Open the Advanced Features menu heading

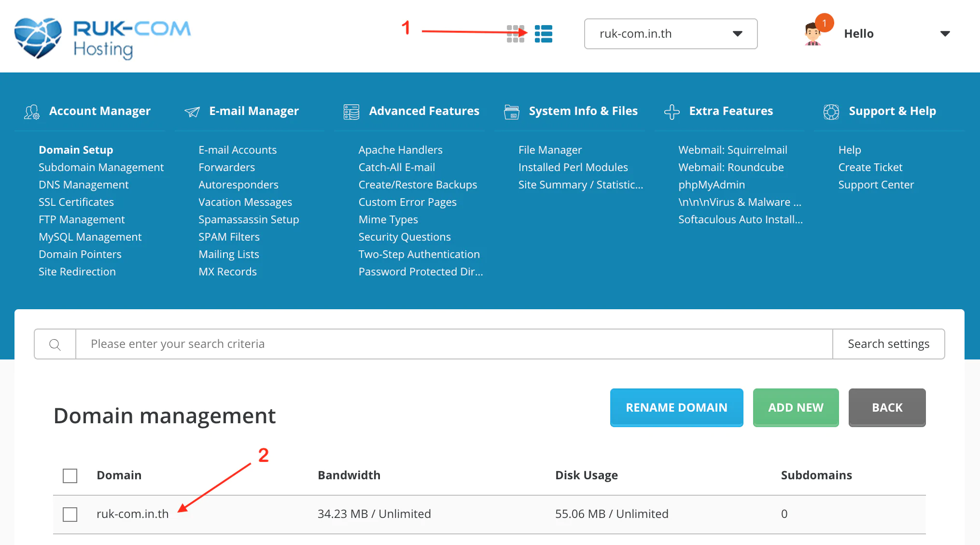click(x=424, y=111)
